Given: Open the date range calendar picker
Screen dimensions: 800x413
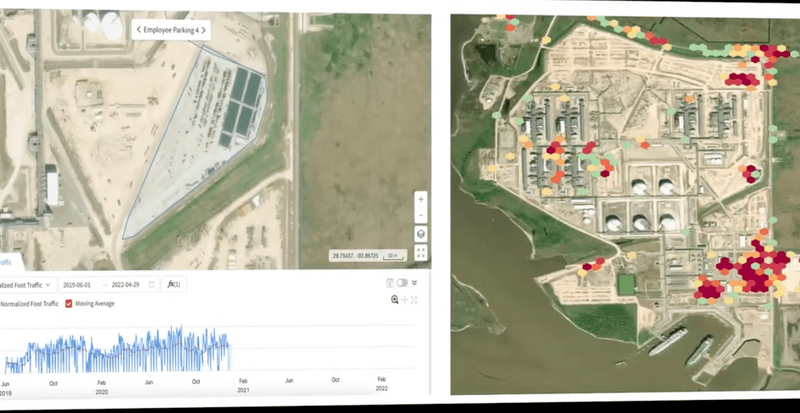Looking at the screenshot, I should (152, 284).
